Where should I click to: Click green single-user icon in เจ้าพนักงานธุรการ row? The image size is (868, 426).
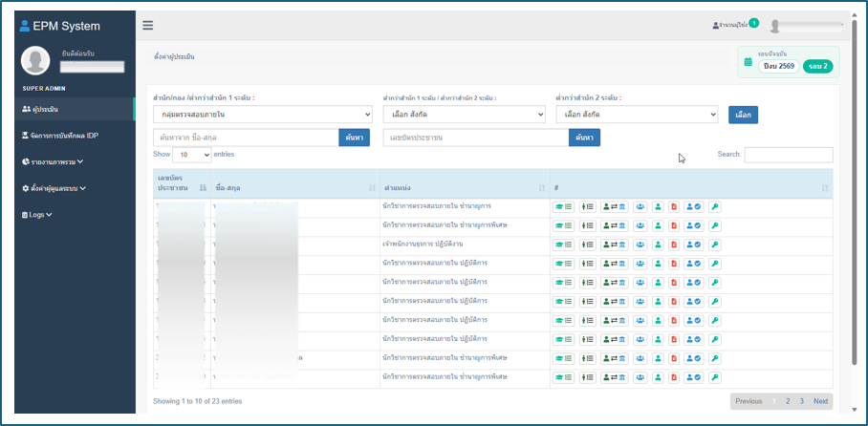click(659, 245)
